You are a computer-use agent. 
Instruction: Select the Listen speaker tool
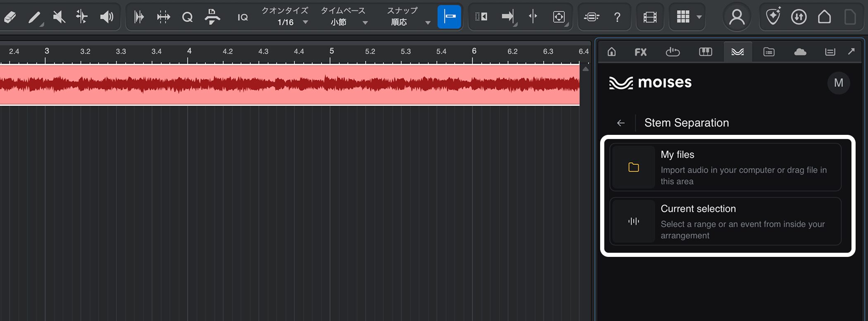click(107, 17)
